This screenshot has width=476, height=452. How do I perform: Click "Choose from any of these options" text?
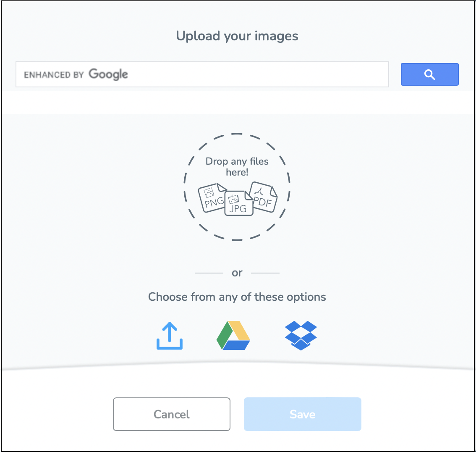237,297
